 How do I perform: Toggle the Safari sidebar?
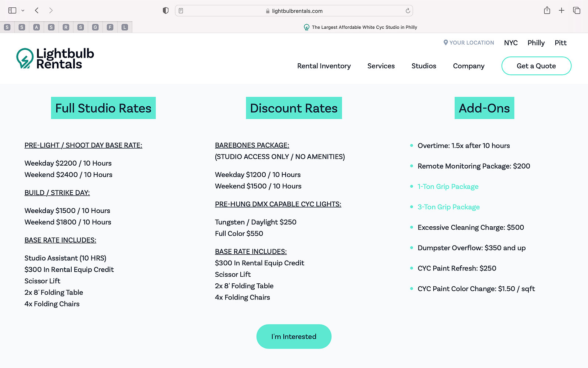point(12,10)
